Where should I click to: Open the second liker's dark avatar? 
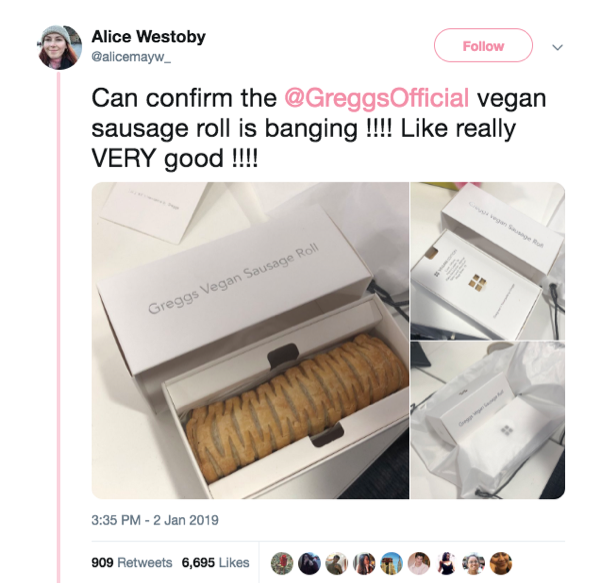coord(309,563)
